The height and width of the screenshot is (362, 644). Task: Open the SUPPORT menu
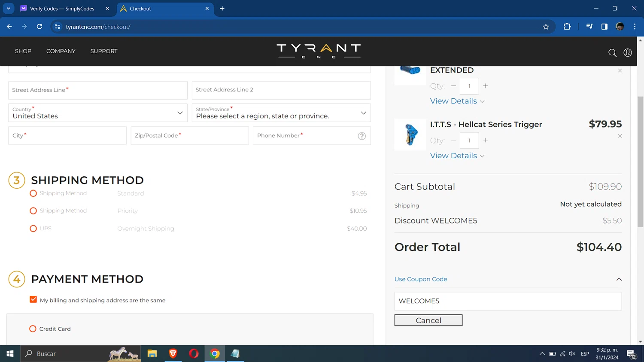click(104, 51)
